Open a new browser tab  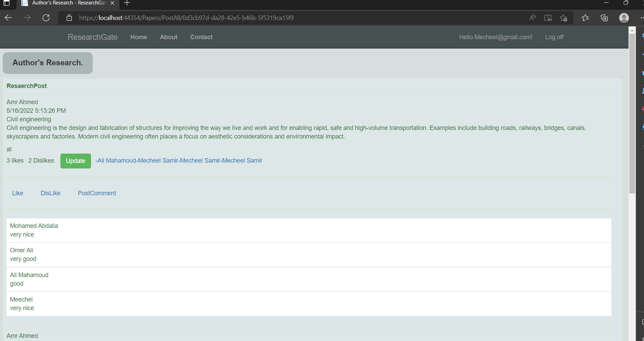[127, 3]
